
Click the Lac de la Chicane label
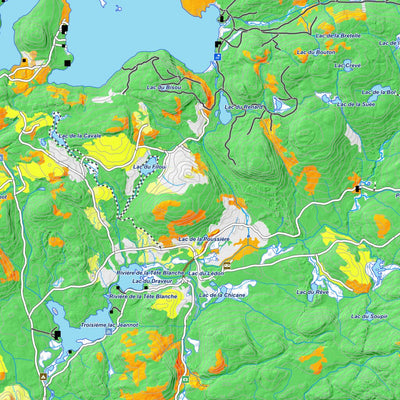click(x=222, y=295)
